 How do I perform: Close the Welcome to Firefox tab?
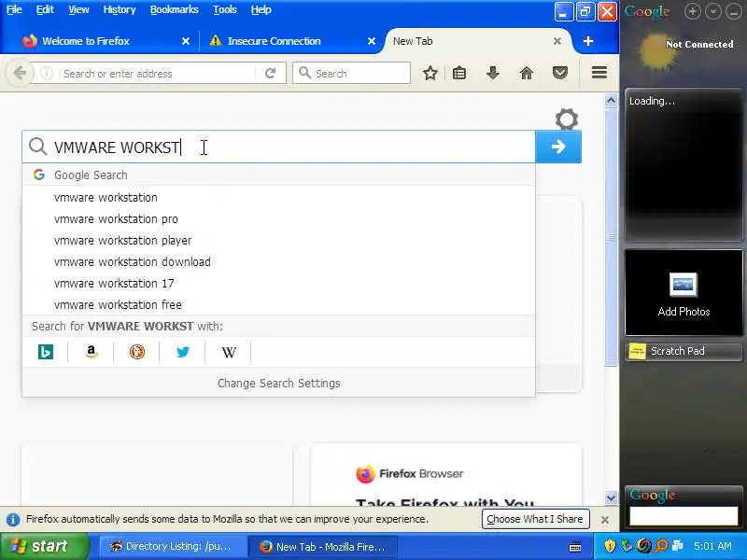pos(186,41)
